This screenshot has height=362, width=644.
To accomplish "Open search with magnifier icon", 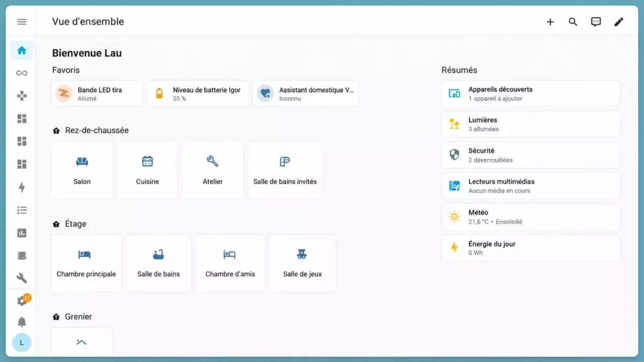I will (573, 22).
